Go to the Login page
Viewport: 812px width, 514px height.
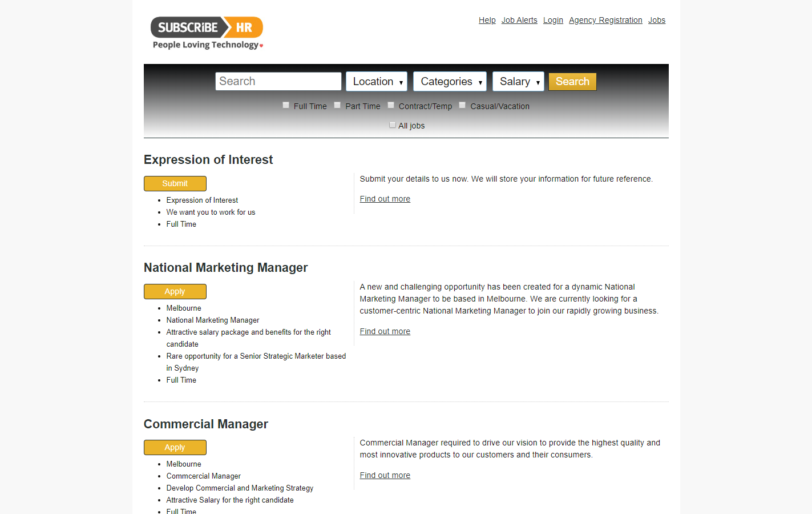pyautogui.click(x=552, y=20)
